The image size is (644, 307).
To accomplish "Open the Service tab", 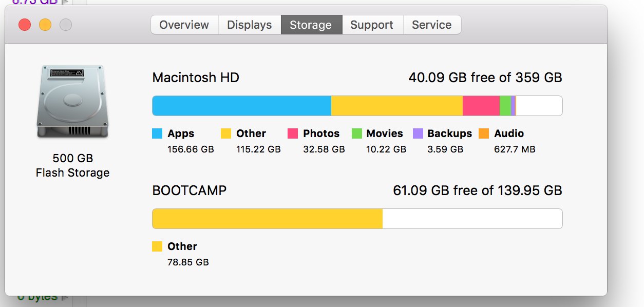I will 431,25.
